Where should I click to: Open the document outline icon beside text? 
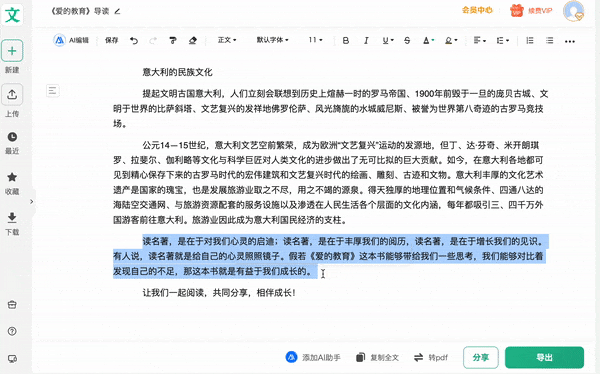coord(52,91)
